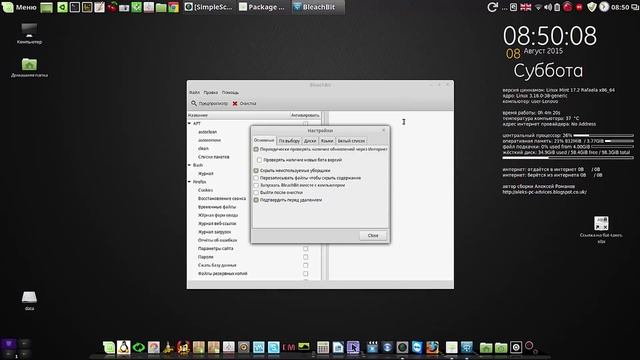Collapse the Bash tree group
640x360 pixels.
click(x=189, y=165)
